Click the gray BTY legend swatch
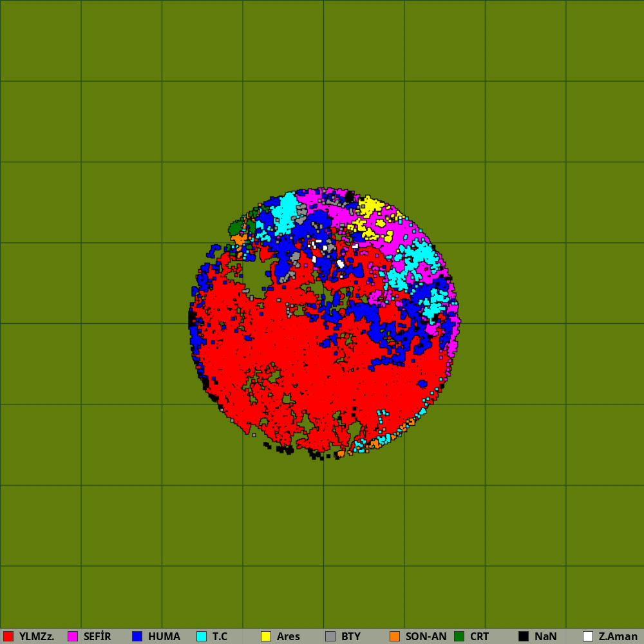This screenshot has height=644, width=644. [x=330, y=636]
